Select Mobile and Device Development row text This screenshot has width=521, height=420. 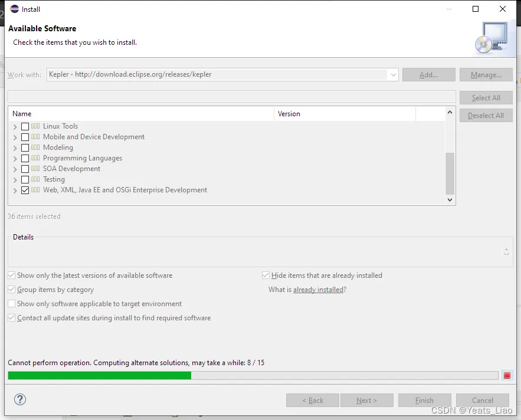(x=94, y=137)
